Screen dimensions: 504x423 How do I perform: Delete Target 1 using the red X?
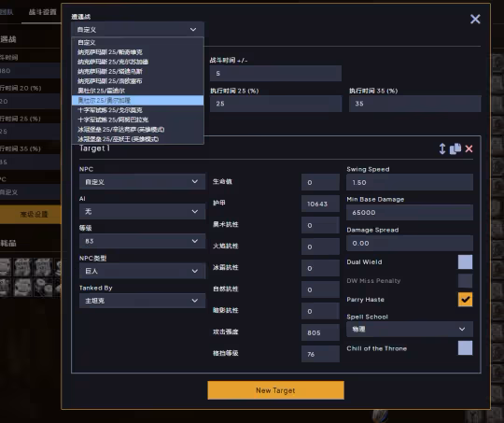[469, 148]
